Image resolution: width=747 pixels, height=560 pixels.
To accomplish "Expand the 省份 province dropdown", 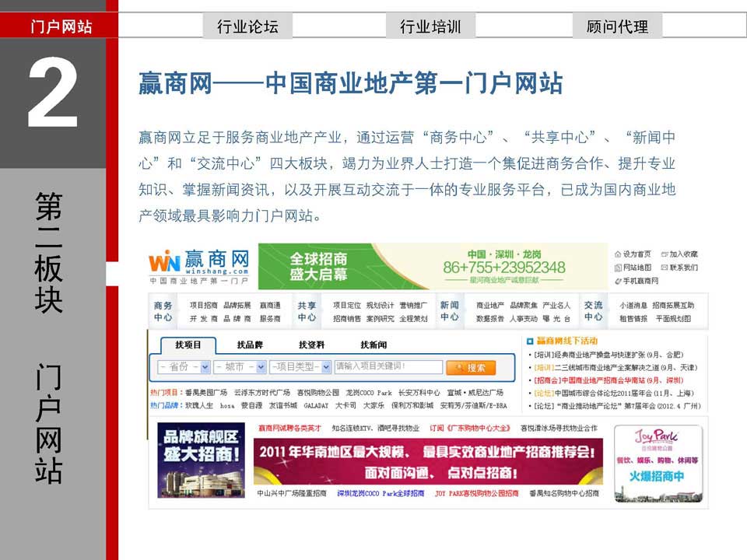I will (x=184, y=366).
